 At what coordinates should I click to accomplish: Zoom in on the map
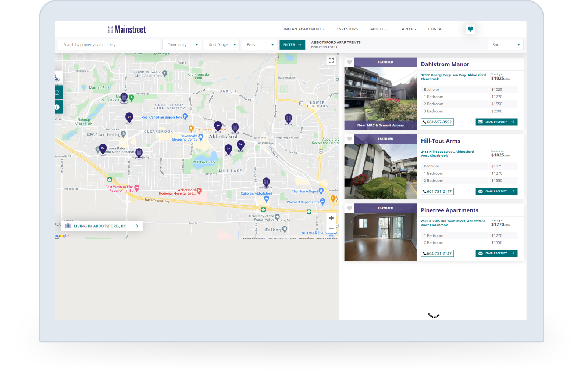click(331, 218)
